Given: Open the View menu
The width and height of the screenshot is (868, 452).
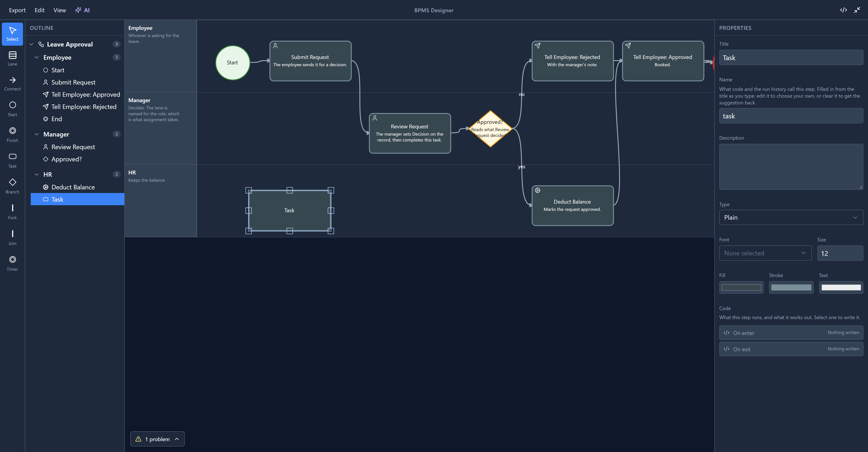Looking at the screenshot, I should (x=60, y=10).
